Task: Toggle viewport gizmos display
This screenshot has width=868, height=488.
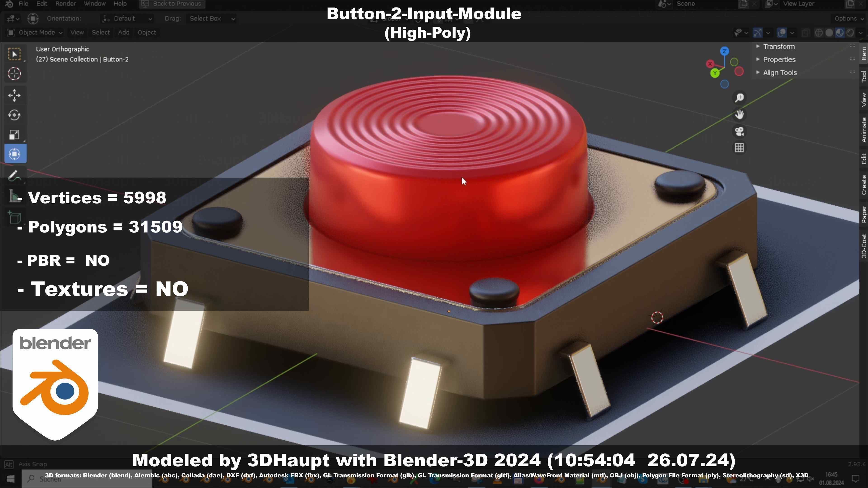Action: click(758, 33)
